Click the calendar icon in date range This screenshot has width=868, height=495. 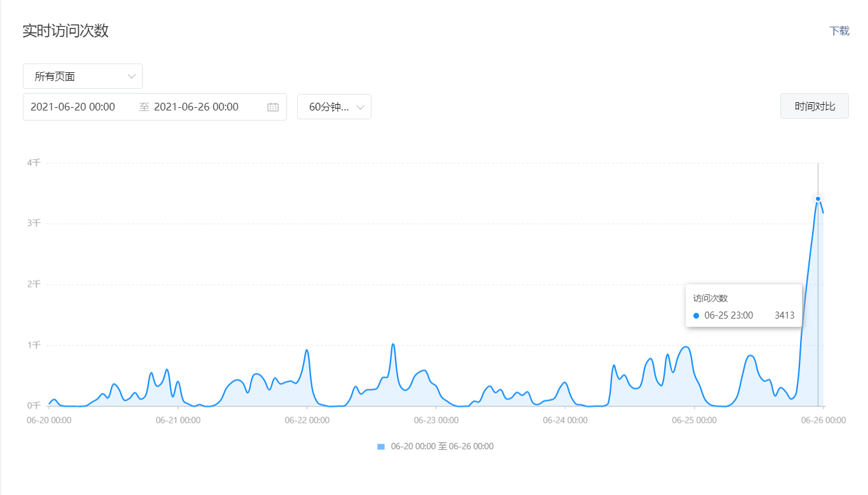pyautogui.click(x=273, y=107)
